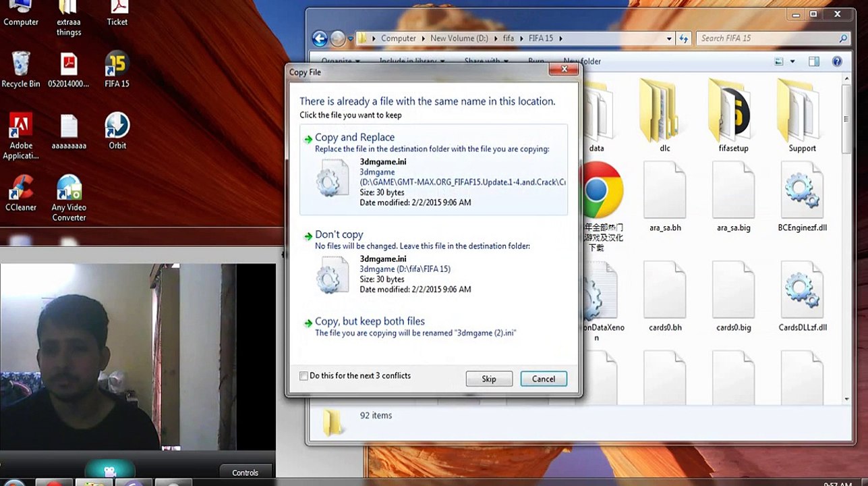
Task: Click the Explorer vertical scrollbar thumb
Action: point(848,120)
